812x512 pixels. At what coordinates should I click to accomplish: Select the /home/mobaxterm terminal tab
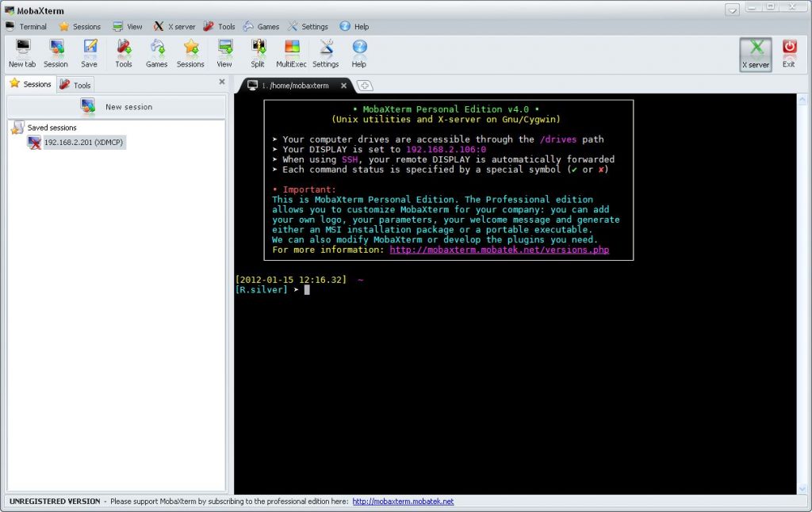[294, 86]
